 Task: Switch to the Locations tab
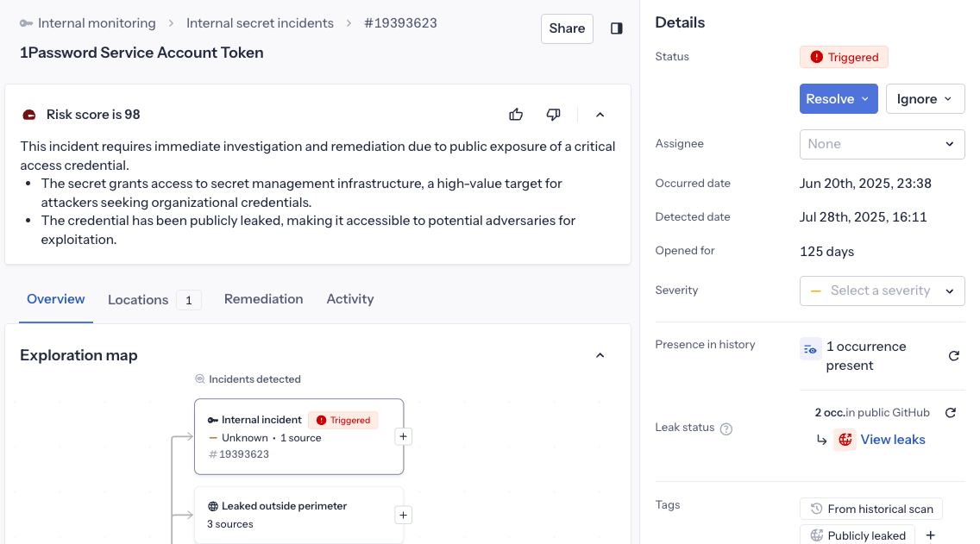[x=138, y=299]
